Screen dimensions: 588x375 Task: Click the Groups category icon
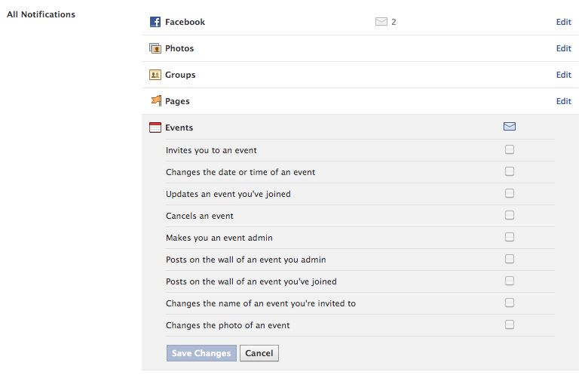[155, 75]
